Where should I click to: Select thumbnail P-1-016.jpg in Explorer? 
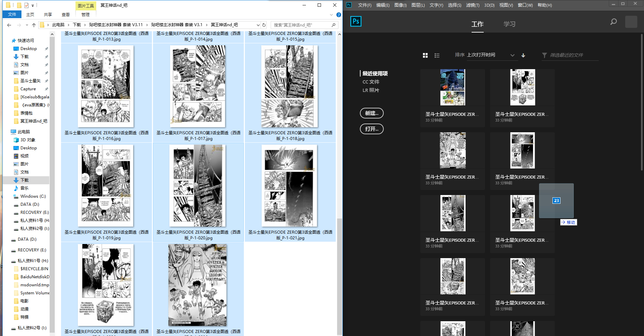106,86
